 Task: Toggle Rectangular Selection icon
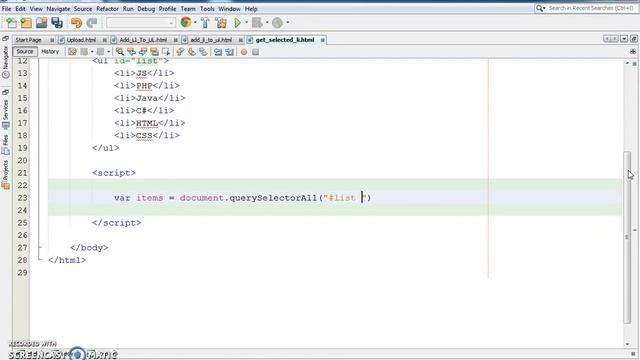click(x=165, y=52)
